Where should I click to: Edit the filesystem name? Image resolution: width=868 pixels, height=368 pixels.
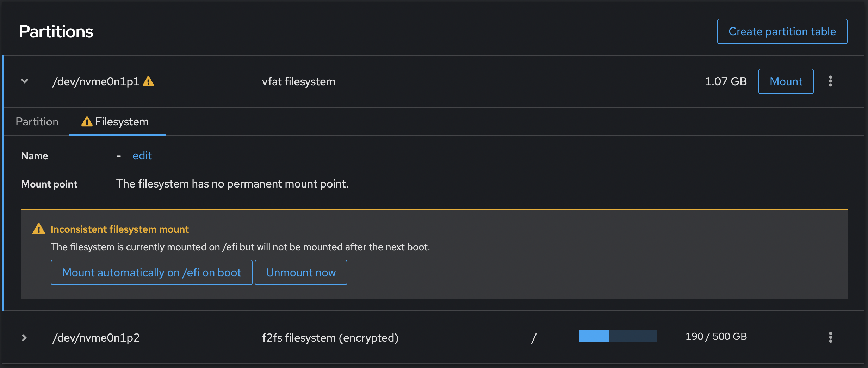coord(142,155)
